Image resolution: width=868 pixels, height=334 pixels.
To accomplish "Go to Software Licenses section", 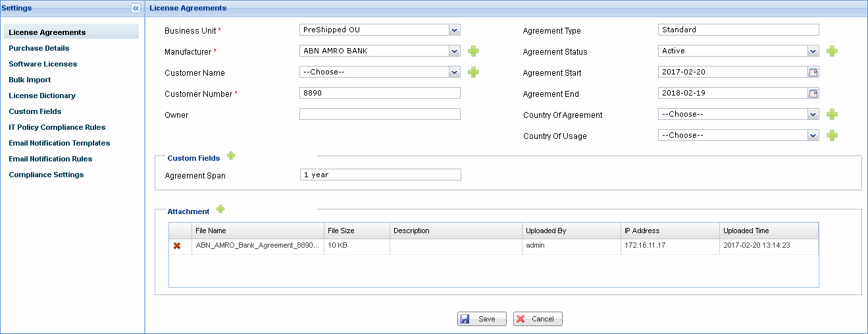I will [x=43, y=64].
